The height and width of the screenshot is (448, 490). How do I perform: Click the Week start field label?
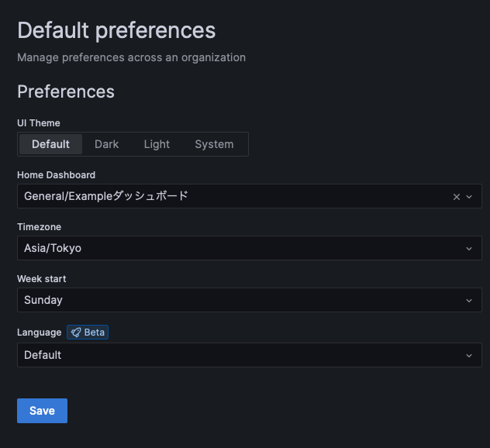point(42,279)
